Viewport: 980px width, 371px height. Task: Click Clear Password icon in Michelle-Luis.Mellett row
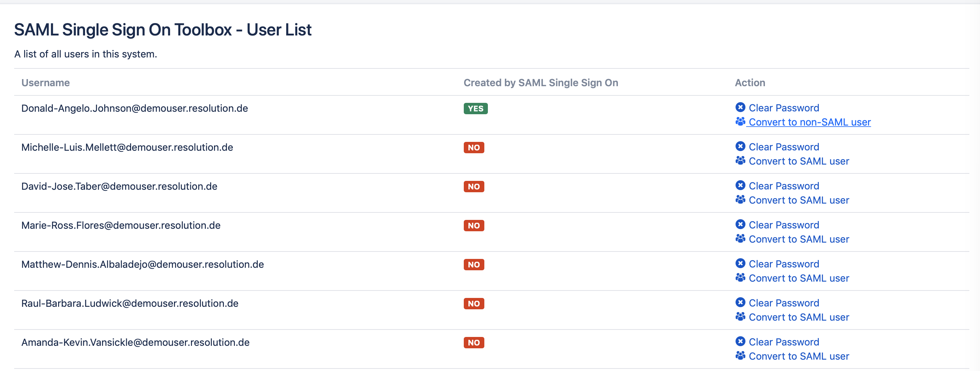(x=740, y=146)
